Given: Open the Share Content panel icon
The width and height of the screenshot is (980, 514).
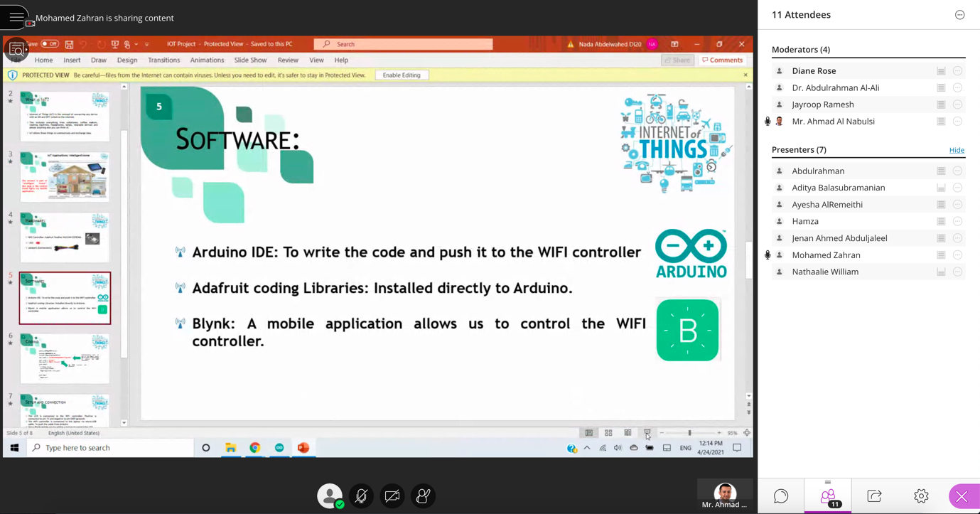Looking at the screenshot, I should [874, 496].
